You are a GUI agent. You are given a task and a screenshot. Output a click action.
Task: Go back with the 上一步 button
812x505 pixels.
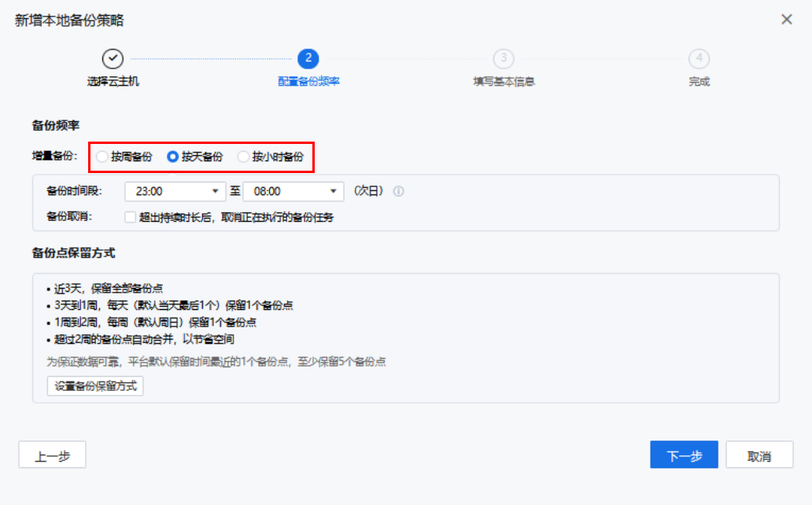pyautogui.click(x=52, y=455)
